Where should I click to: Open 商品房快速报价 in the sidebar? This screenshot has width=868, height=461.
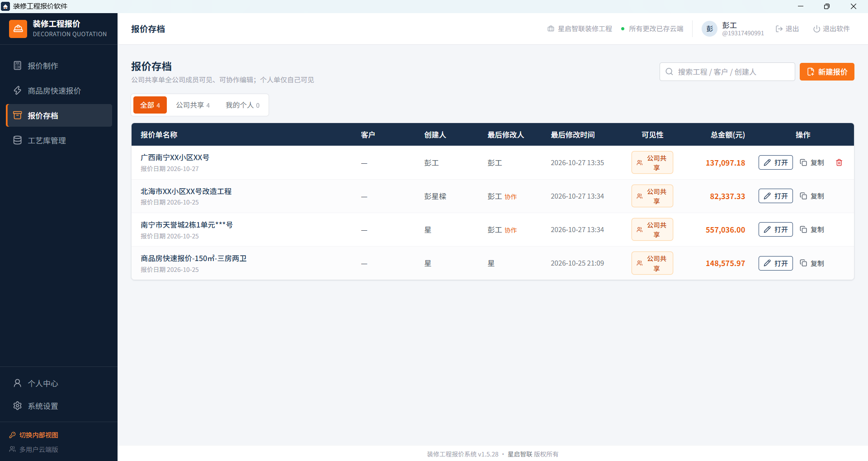[x=59, y=90]
